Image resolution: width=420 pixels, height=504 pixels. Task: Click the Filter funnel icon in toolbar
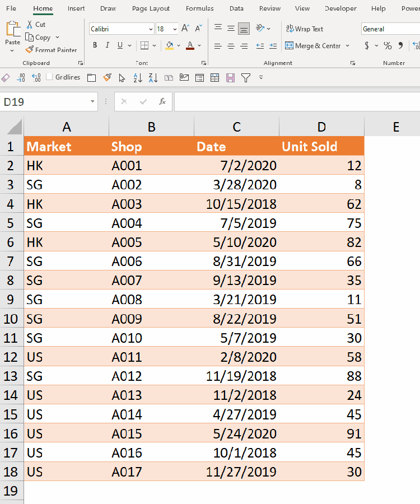(x=245, y=78)
